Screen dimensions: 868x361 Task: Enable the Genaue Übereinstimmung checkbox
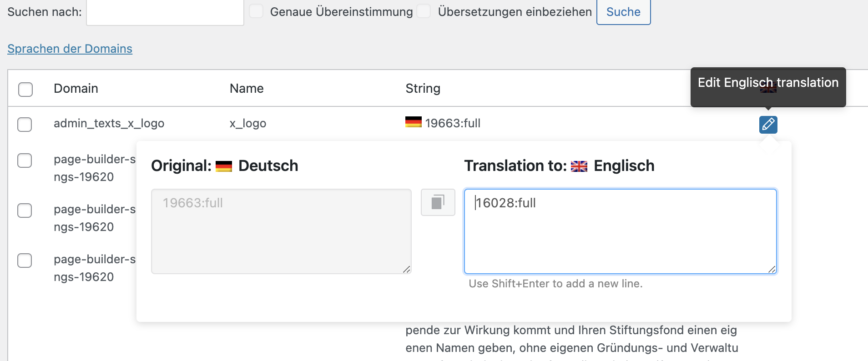click(x=256, y=11)
